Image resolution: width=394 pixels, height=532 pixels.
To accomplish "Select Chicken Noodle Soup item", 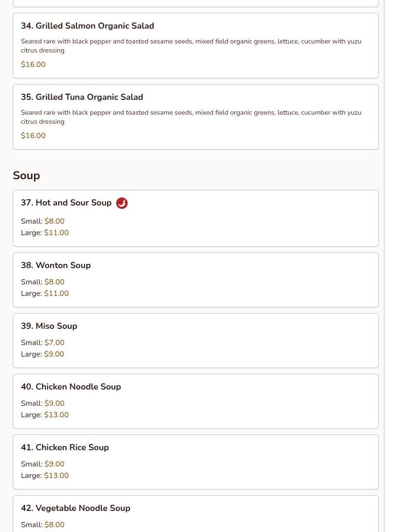I will coord(71,387).
